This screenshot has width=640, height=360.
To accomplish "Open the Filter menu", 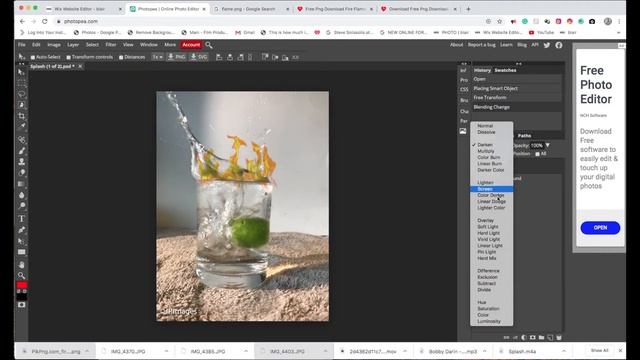I will [111, 45].
